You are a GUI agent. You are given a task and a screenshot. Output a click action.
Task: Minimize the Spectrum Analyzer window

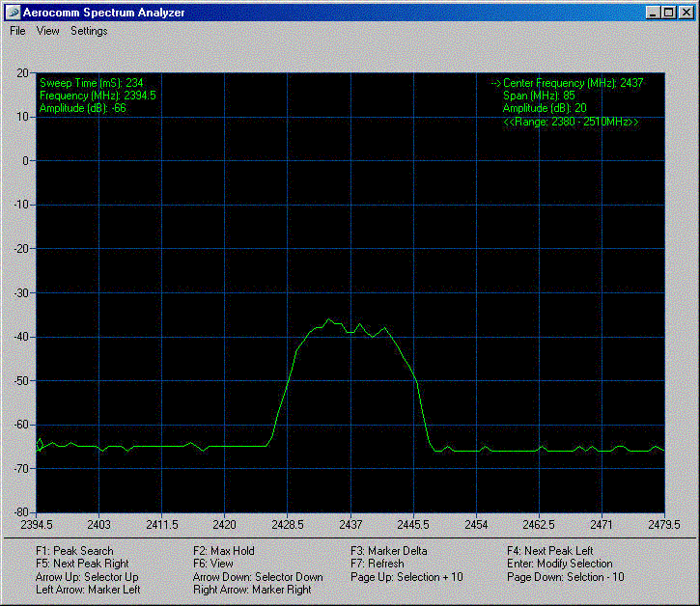pyautogui.click(x=654, y=13)
